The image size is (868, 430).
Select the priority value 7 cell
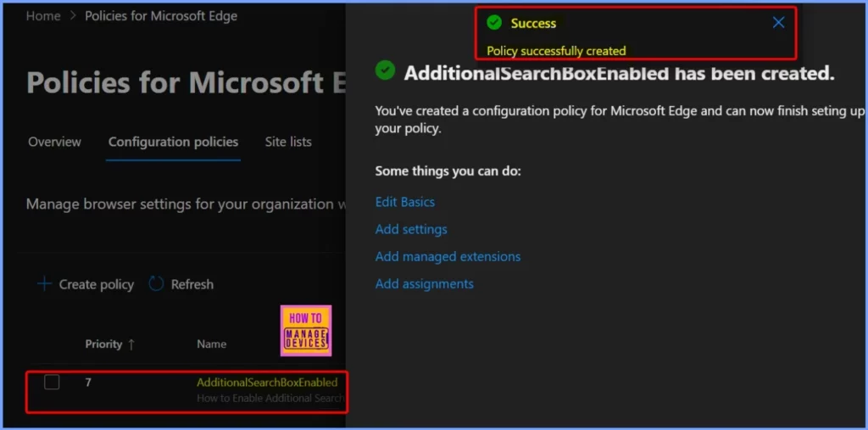pos(88,383)
